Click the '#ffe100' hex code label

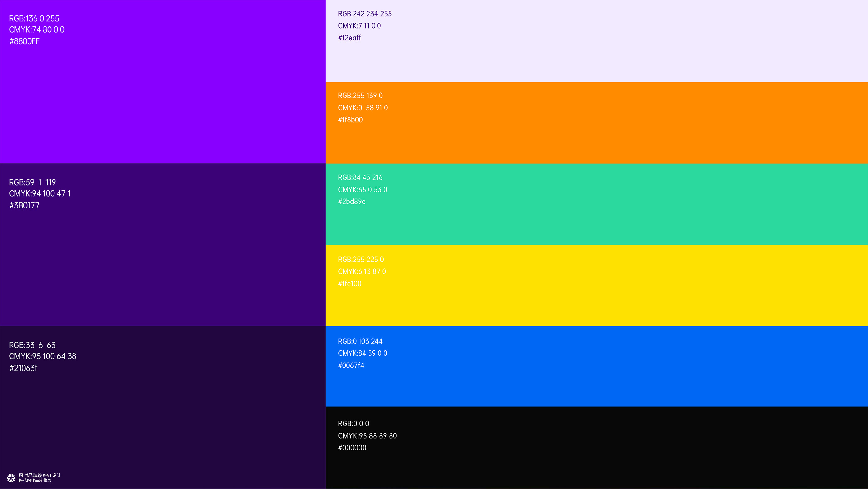(x=350, y=284)
